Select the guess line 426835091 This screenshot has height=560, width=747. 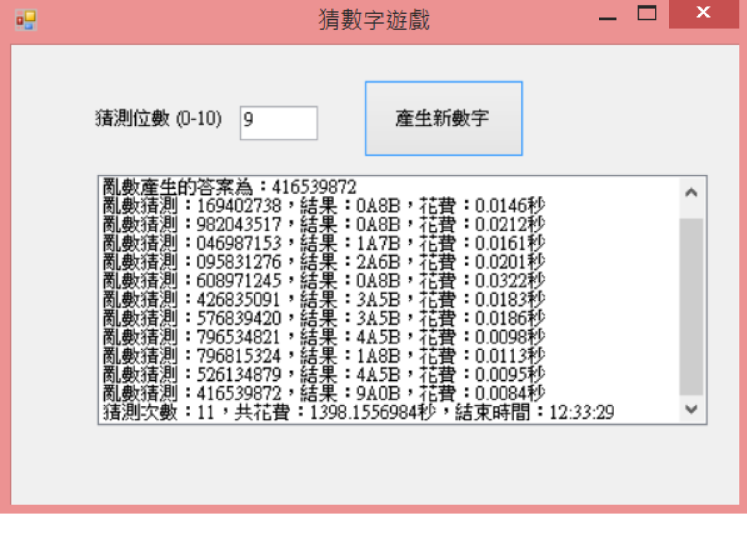[324, 299]
